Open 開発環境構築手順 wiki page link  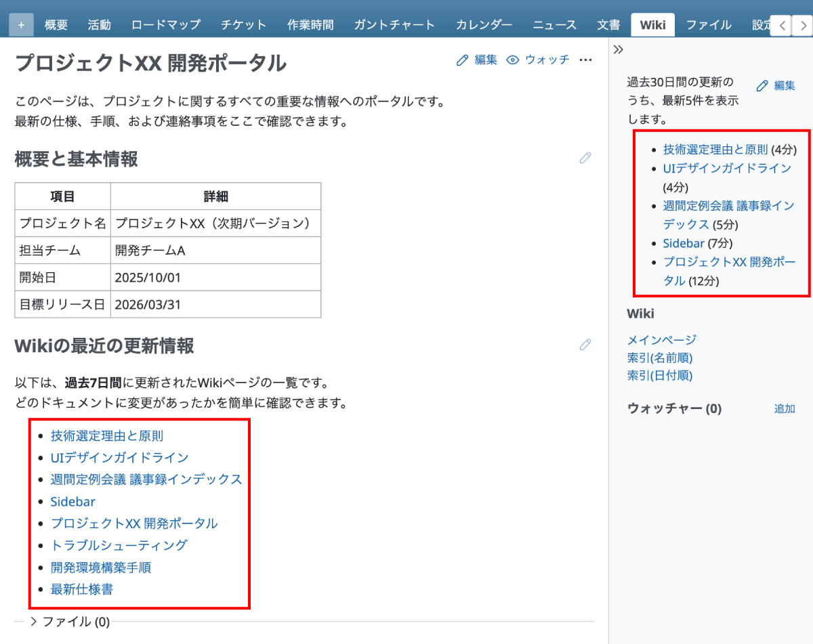click(105, 567)
